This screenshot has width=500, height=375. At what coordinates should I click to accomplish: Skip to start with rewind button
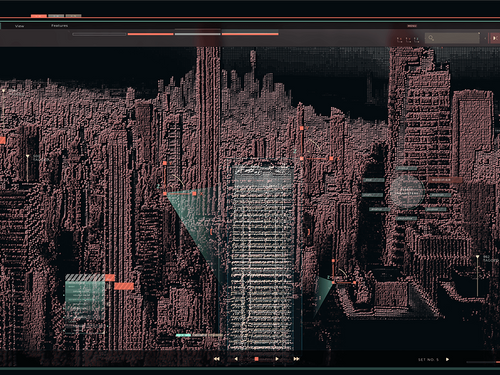pyautogui.click(x=216, y=359)
